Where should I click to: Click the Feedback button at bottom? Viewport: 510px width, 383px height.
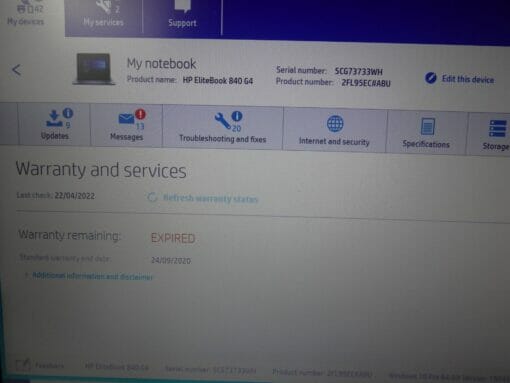(x=40, y=365)
